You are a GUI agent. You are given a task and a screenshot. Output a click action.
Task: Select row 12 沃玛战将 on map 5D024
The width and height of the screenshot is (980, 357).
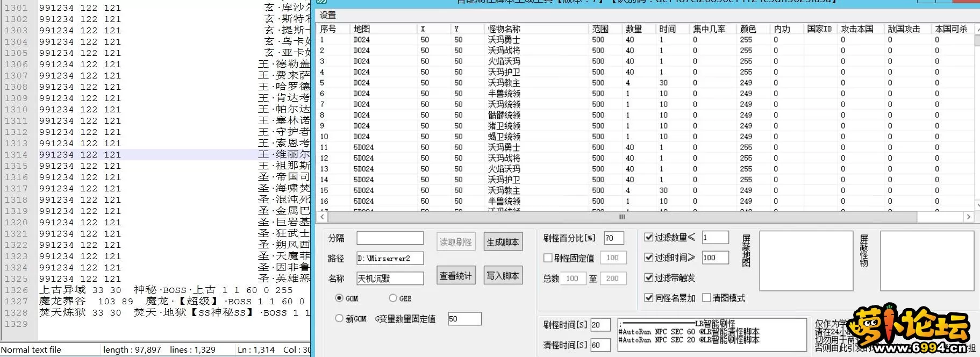click(x=645, y=158)
